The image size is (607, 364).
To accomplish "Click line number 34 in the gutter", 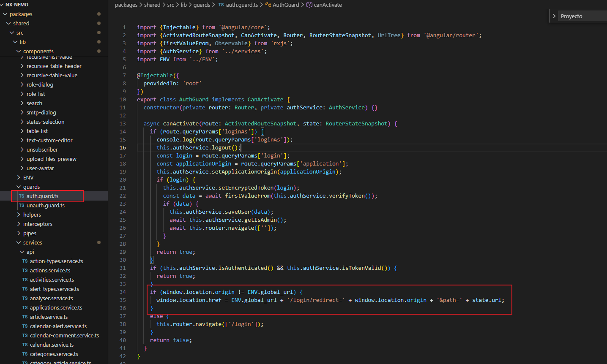I will 123,292.
